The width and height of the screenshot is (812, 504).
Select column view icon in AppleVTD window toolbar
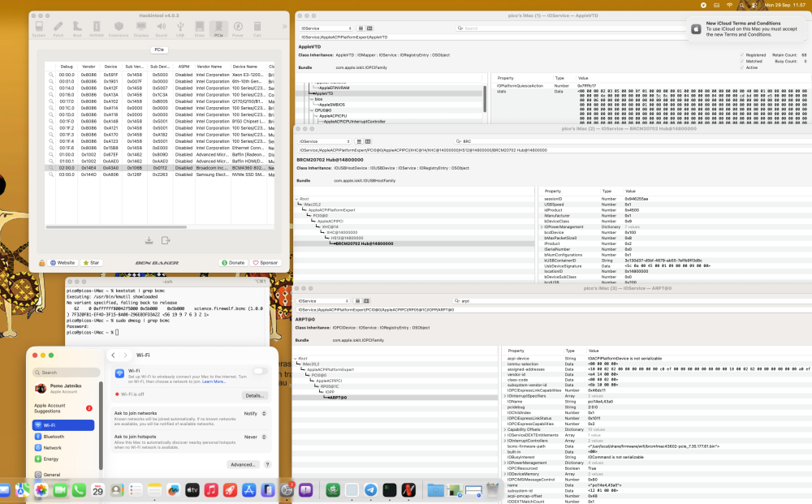(369, 28)
